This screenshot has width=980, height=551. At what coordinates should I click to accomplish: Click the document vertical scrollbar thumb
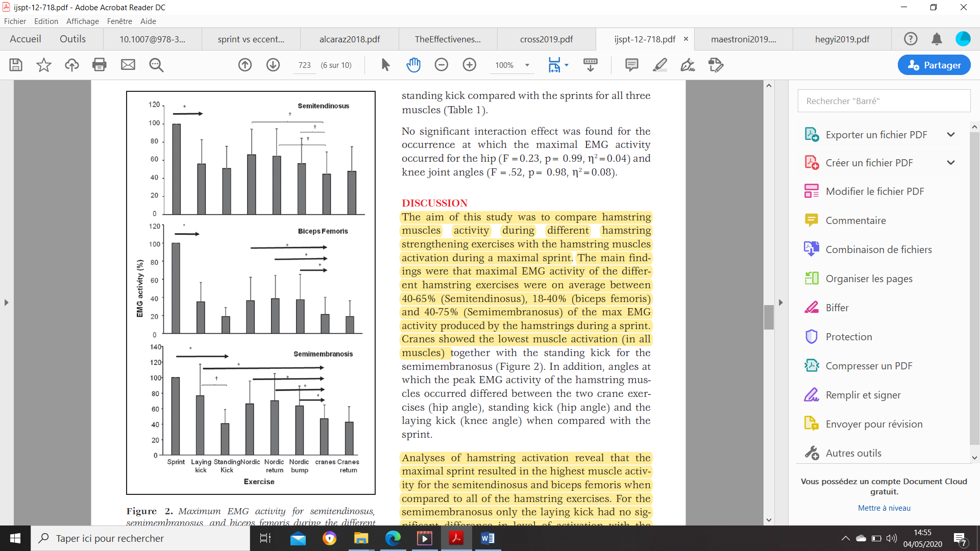coord(769,317)
